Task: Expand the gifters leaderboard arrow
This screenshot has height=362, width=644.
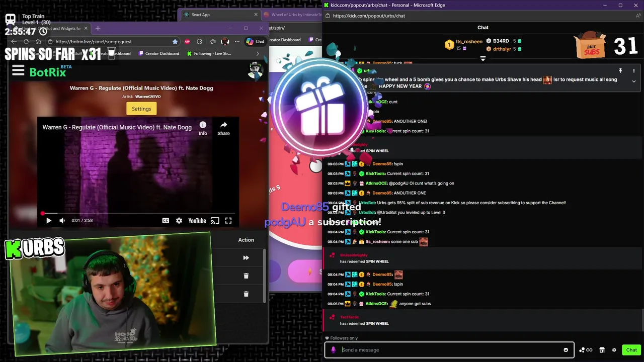Action: (x=483, y=59)
